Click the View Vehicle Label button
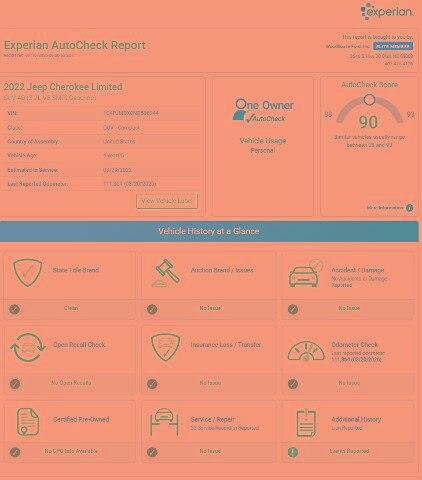This screenshot has height=480, width=422. tap(167, 201)
